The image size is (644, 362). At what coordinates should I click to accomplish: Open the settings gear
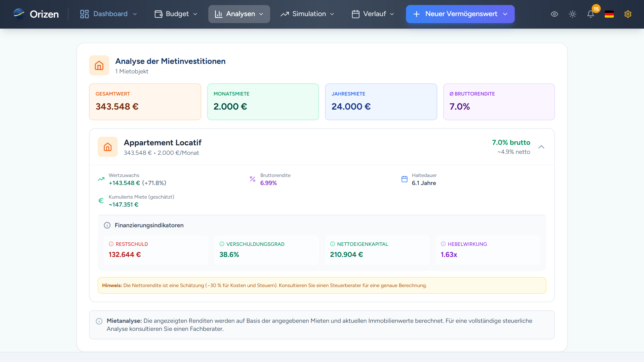[x=628, y=14]
